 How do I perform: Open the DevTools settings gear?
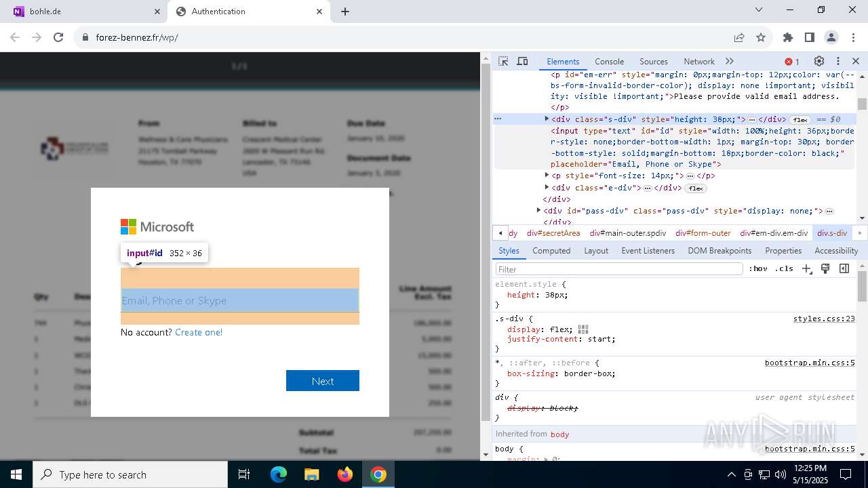[x=819, y=61]
